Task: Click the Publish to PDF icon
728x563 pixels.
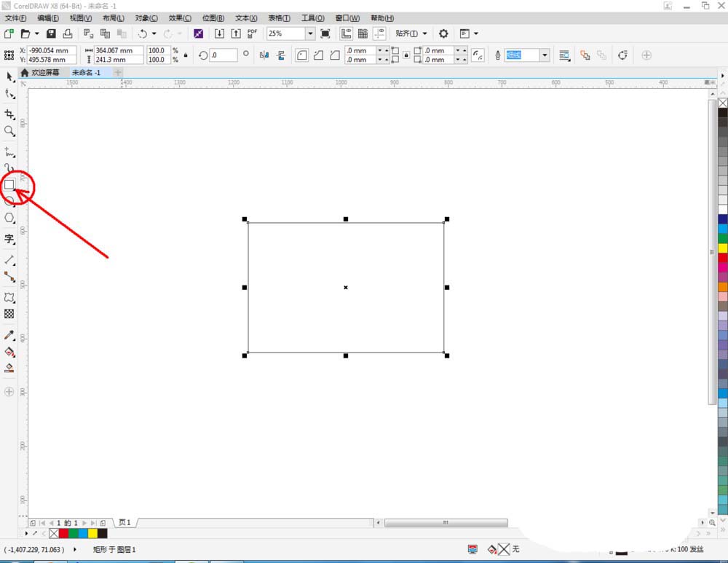Action: click(x=251, y=34)
